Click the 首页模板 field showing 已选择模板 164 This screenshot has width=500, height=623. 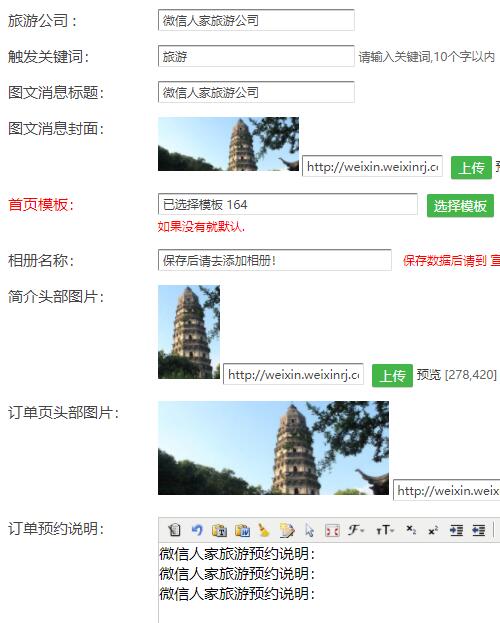(x=288, y=205)
